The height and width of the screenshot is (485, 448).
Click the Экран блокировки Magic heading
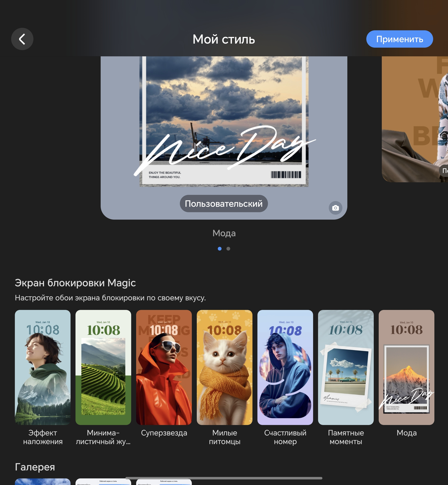click(75, 283)
